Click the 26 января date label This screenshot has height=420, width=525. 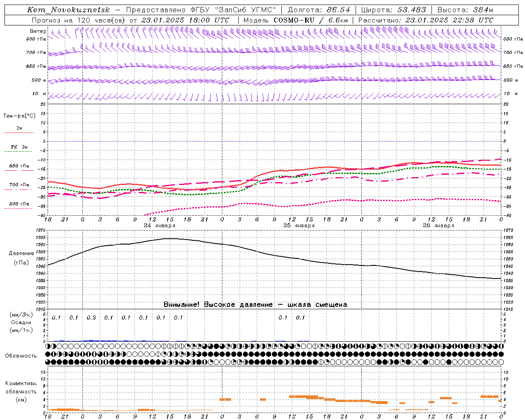438,226
